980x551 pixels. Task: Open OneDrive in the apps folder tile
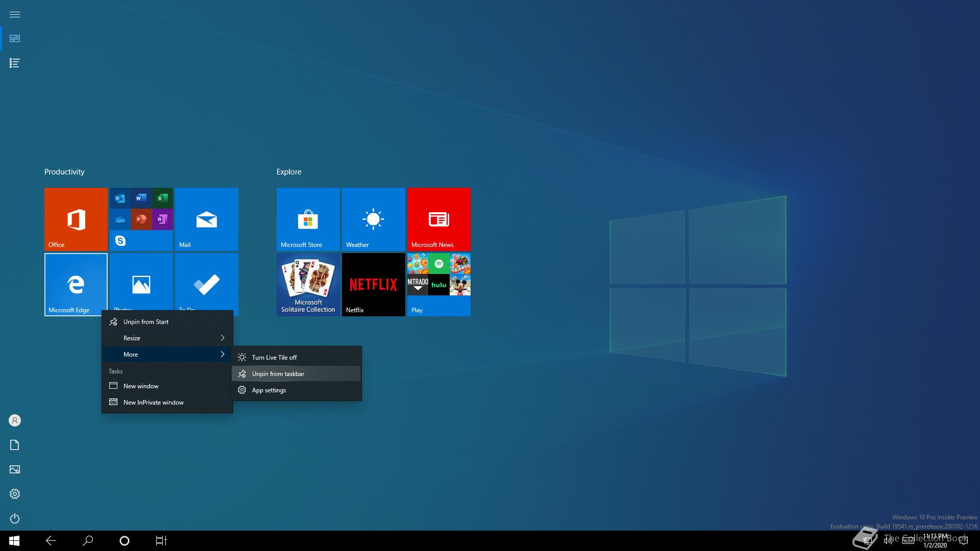pyautogui.click(x=120, y=219)
